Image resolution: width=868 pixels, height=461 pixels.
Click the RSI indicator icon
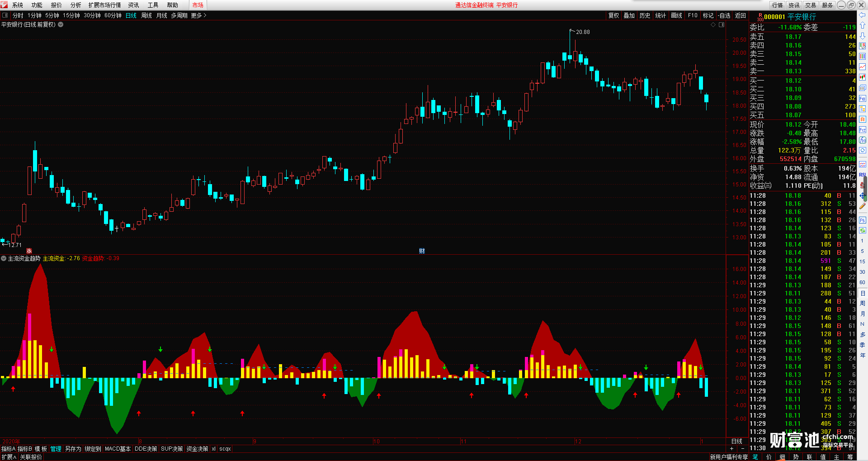tap(862, 175)
